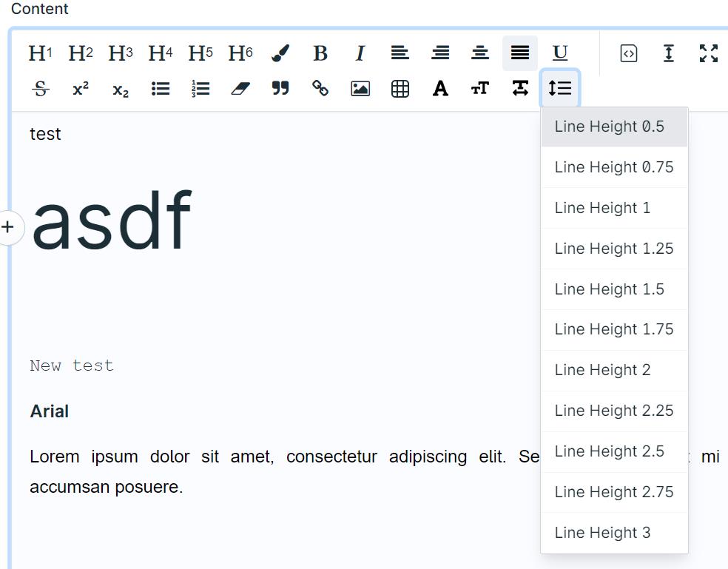This screenshot has height=569, width=728.
Task: Set Line Height 1.5
Action: coord(614,289)
